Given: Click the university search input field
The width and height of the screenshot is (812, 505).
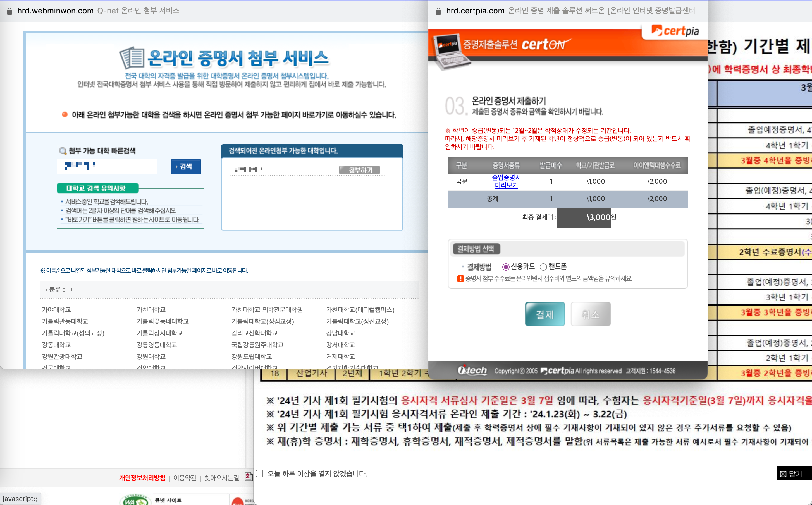Looking at the screenshot, I should (107, 166).
